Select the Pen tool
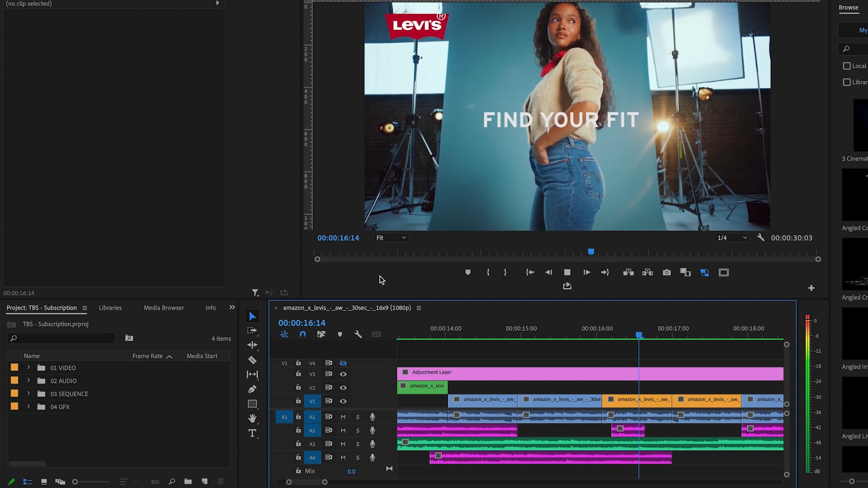The image size is (868, 488). pyautogui.click(x=252, y=389)
